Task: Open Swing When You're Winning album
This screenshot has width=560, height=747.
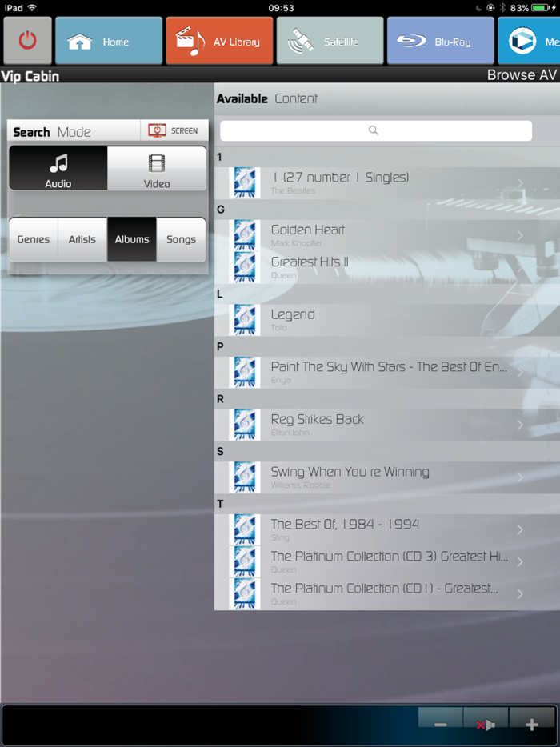Action: tap(387, 477)
